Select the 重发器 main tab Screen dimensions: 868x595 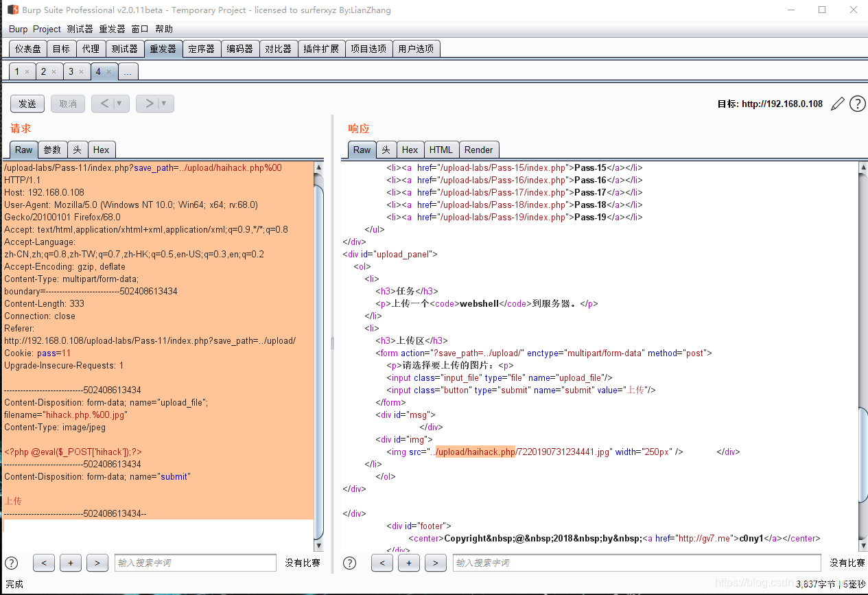click(x=163, y=49)
